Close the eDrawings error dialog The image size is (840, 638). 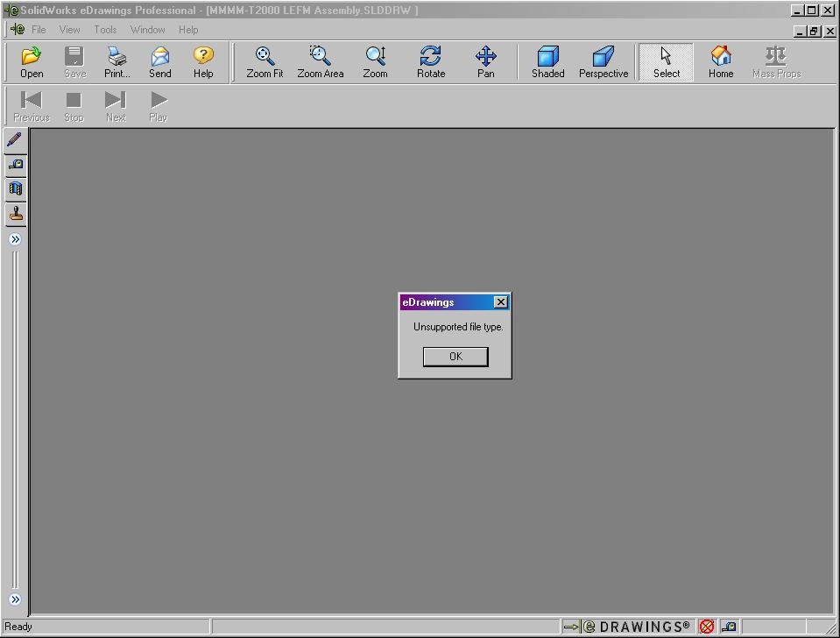500,302
